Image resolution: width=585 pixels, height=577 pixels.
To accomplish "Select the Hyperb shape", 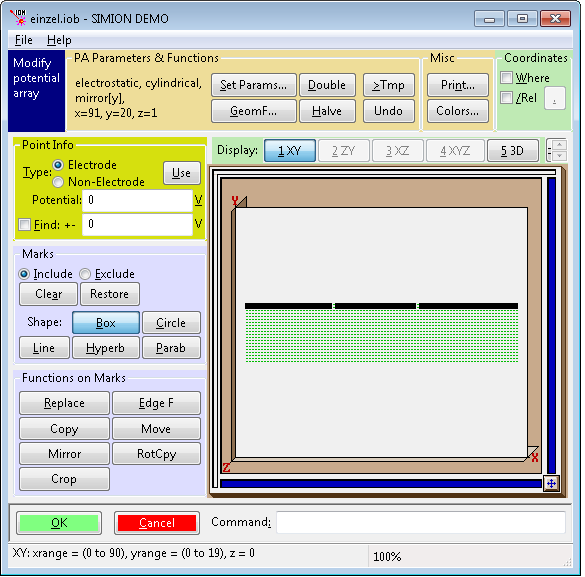I will pos(106,348).
